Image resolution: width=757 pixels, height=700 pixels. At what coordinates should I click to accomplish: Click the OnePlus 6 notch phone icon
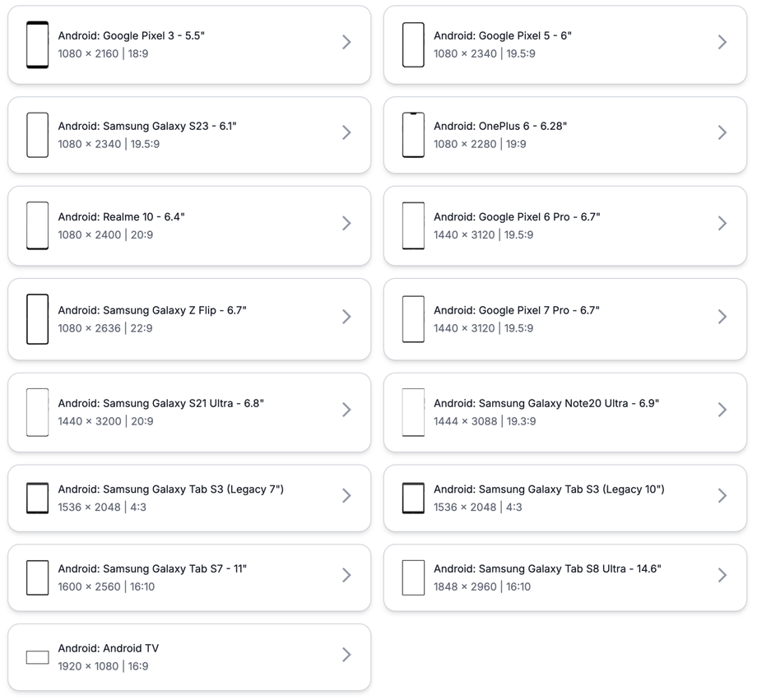tap(413, 135)
